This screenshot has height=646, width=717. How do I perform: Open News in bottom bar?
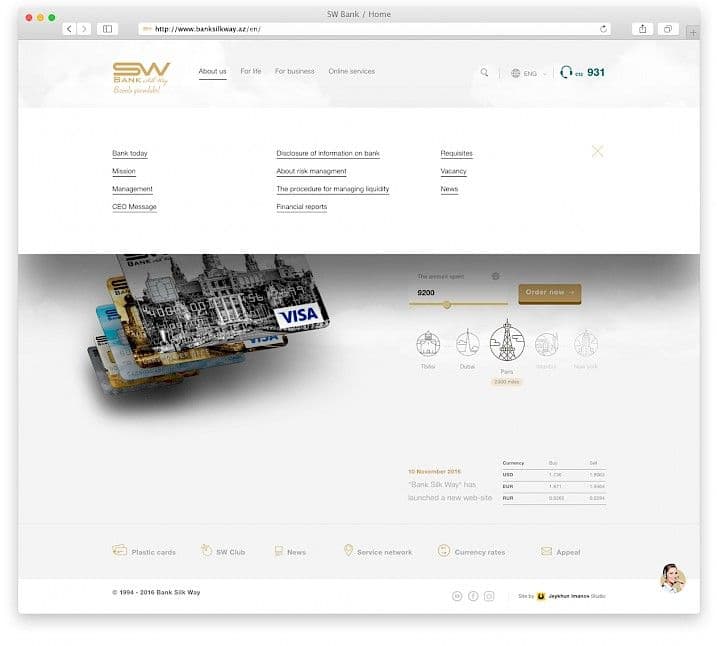click(290, 551)
